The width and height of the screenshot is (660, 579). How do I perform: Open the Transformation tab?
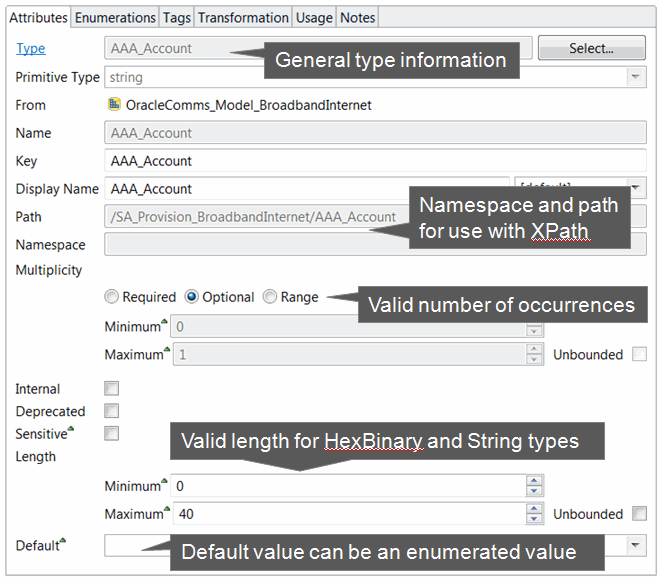click(x=243, y=18)
